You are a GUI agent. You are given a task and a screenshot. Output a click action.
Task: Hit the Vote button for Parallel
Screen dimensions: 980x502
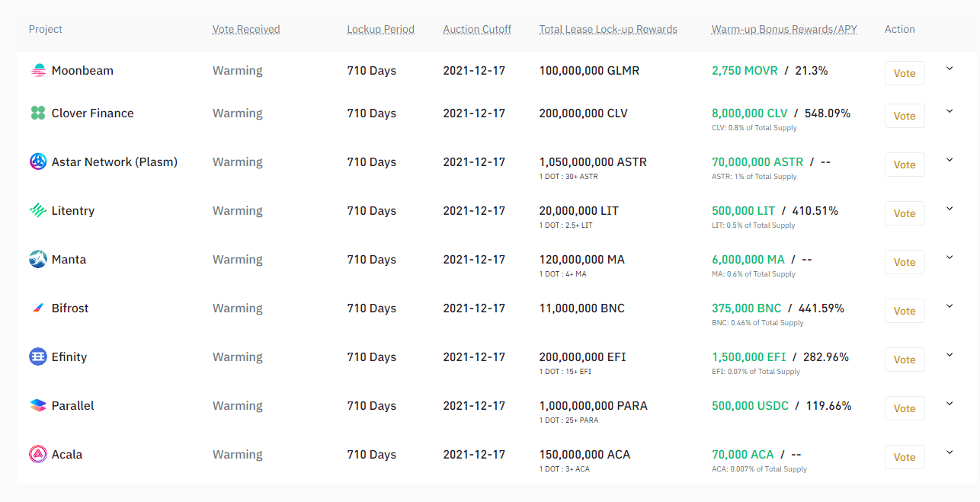905,408
